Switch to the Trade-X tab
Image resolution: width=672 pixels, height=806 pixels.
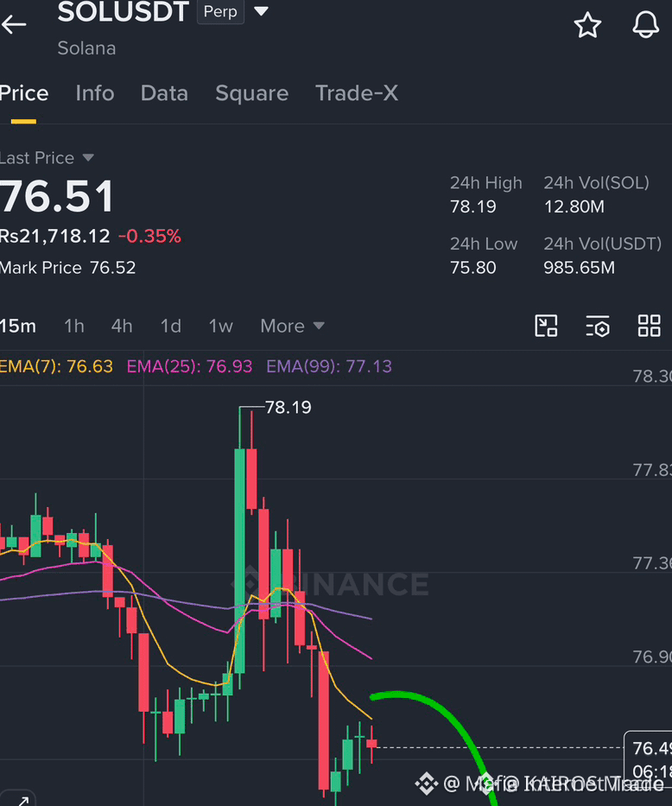click(x=357, y=93)
